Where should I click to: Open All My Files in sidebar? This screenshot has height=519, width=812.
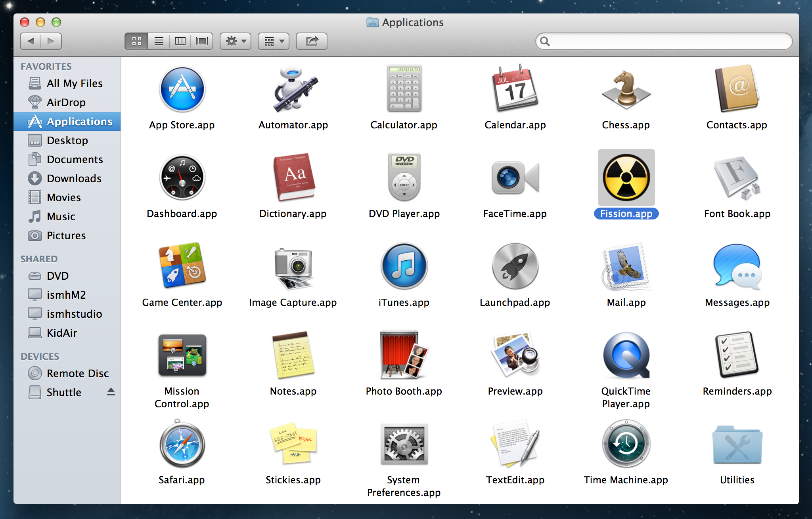point(67,83)
